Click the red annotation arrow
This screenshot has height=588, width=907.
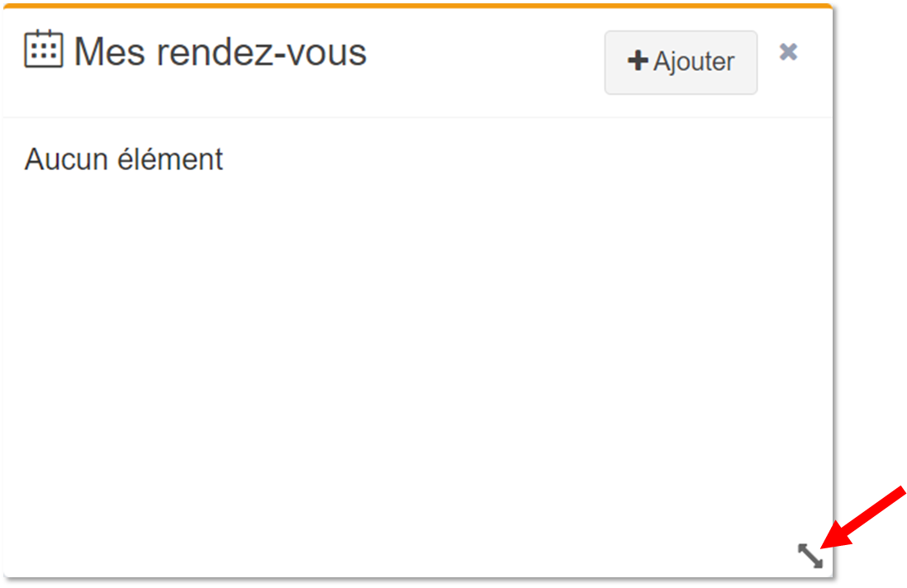(x=863, y=518)
